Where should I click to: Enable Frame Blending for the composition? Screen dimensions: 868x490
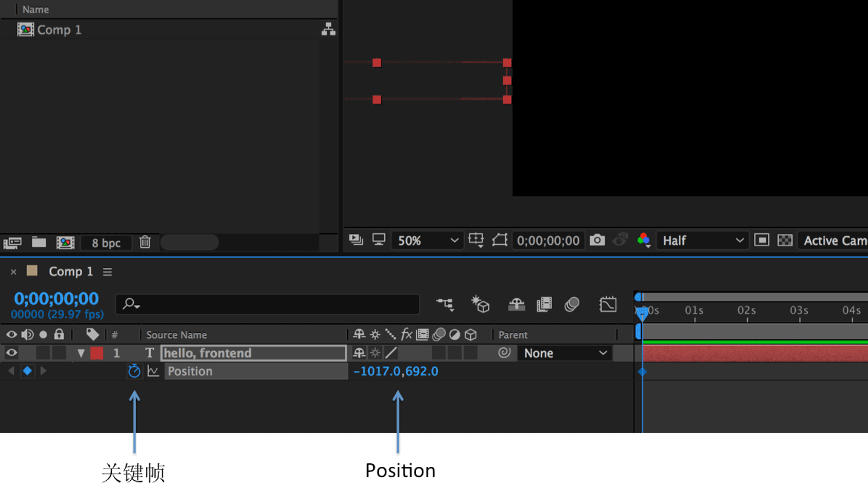click(544, 304)
